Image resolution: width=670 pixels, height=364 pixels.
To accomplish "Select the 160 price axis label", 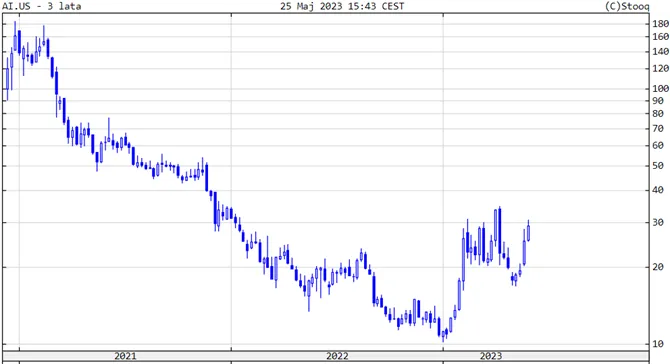I will [660, 37].
